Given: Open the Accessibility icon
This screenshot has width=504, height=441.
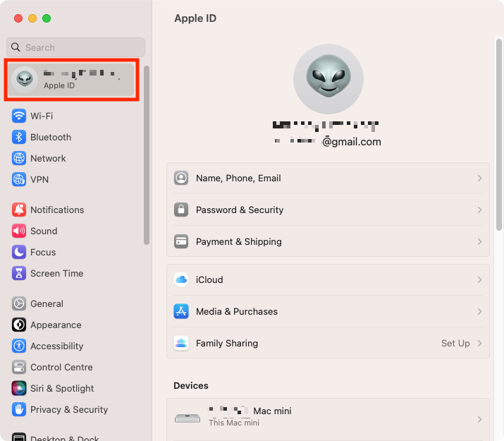Looking at the screenshot, I should [19, 346].
